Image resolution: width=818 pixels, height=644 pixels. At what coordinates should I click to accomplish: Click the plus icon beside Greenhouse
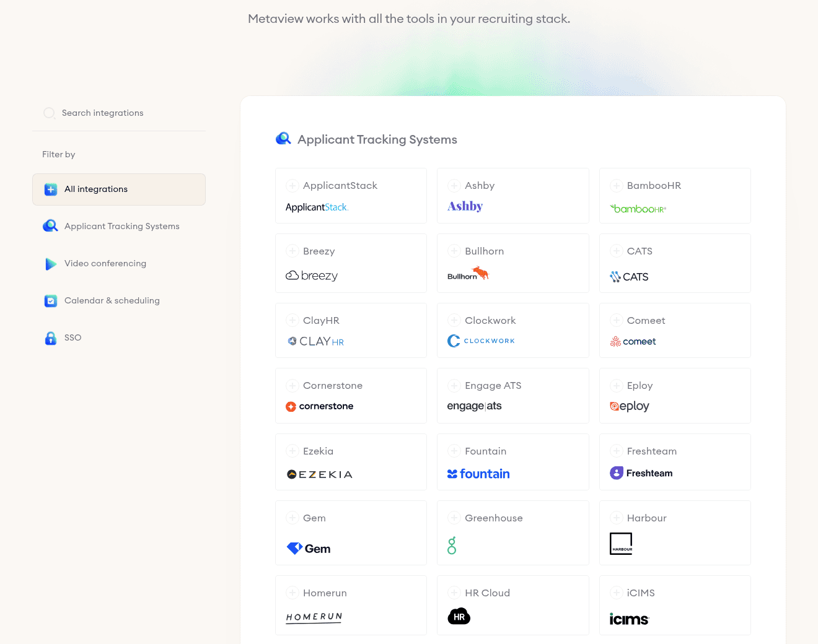[x=454, y=518]
